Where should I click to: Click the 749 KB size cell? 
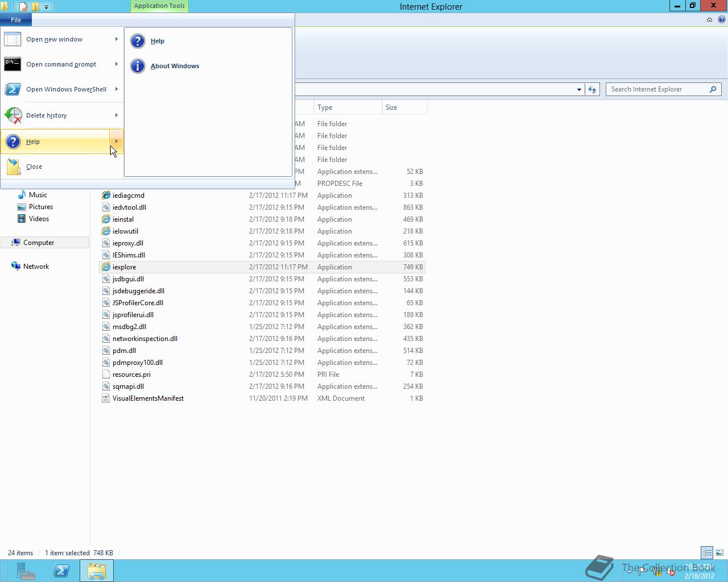click(413, 267)
